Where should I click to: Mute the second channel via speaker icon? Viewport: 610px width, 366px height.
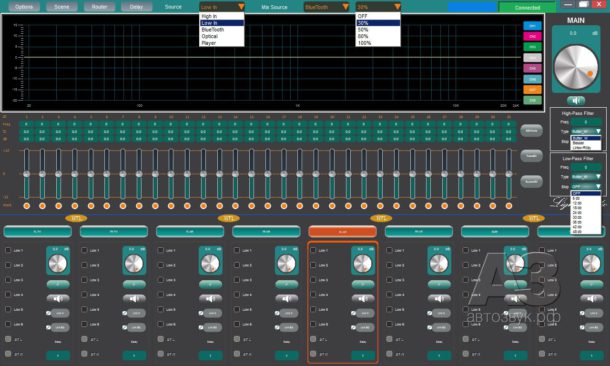(134, 299)
